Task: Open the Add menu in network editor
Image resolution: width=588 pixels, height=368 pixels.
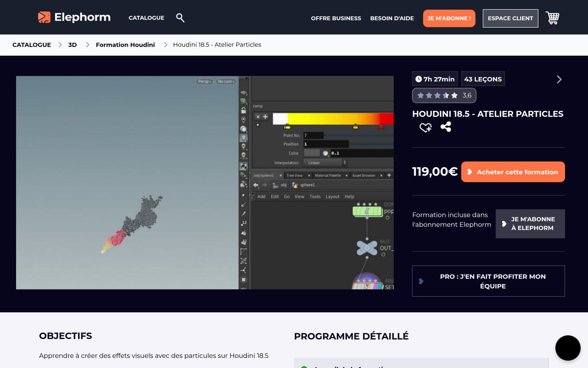Action: [261, 197]
